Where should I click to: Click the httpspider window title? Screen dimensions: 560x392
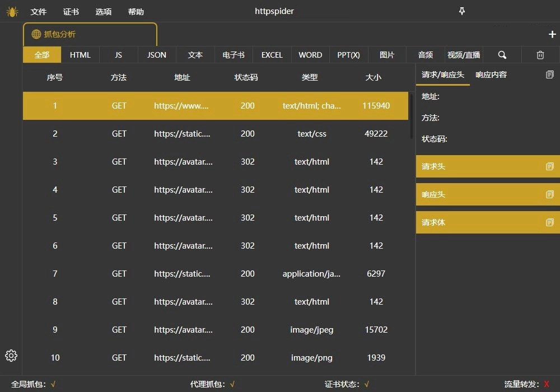(x=274, y=11)
